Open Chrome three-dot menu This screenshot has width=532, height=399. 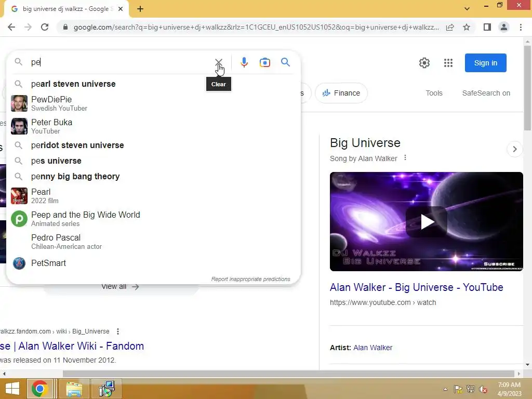(521, 27)
